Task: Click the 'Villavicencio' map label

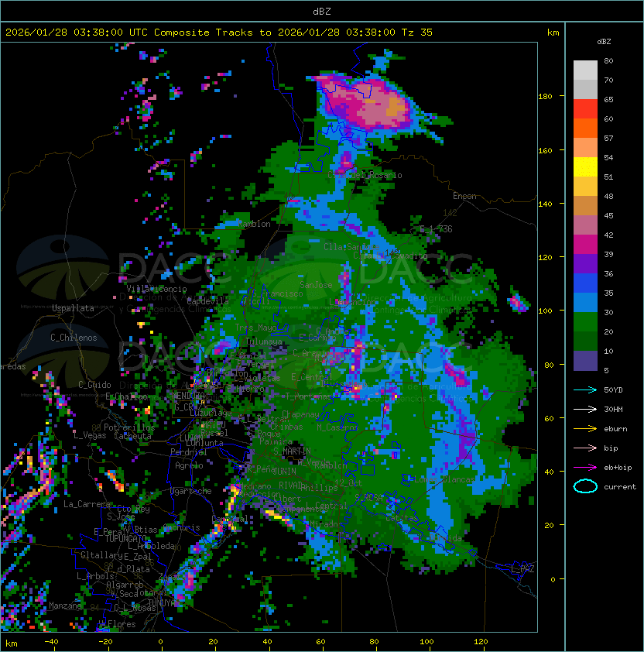Action: point(156,289)
